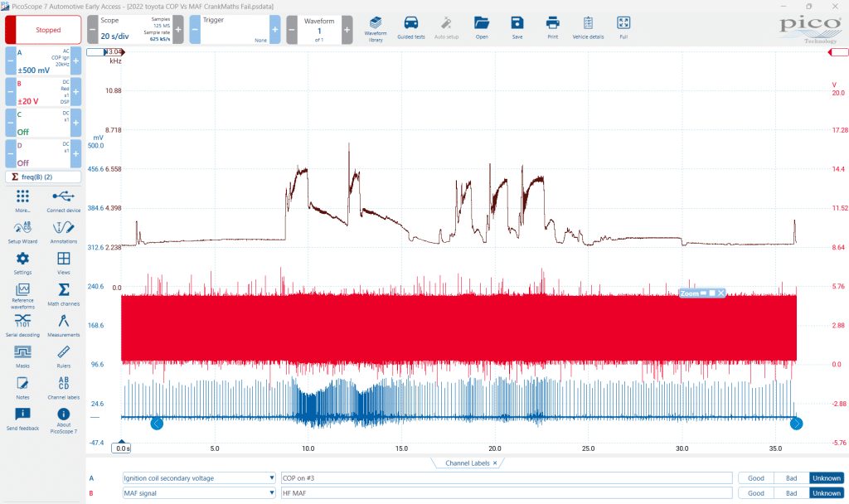This screenshot has height=504, width=849.
Task: Set channel A status to Unknown
Action: point(827,478)
